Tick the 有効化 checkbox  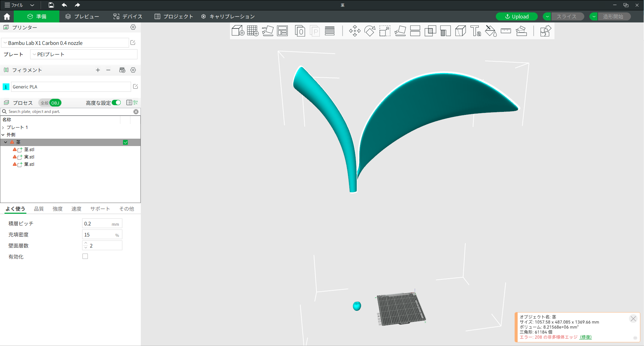[x=85, y=256]
